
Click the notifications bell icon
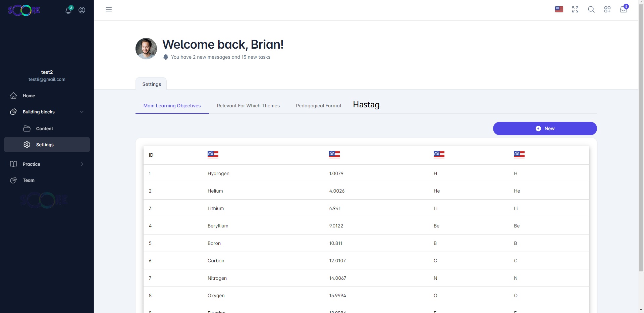point(68,10)
